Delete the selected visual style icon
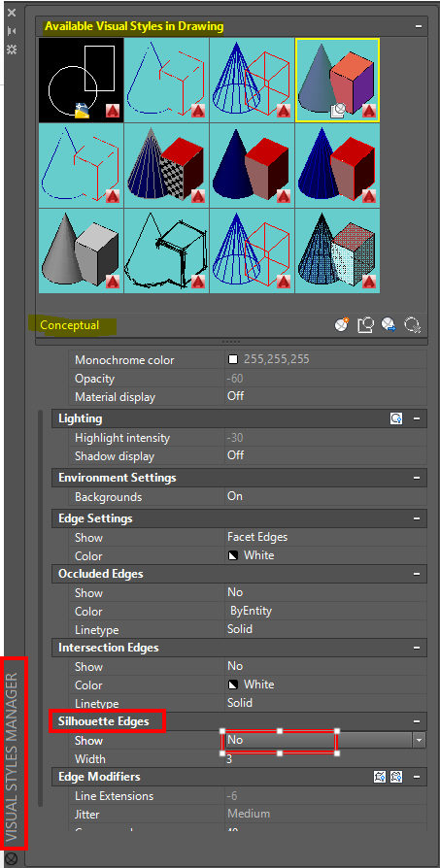This screenshot has height=868, width=440. 413,325
